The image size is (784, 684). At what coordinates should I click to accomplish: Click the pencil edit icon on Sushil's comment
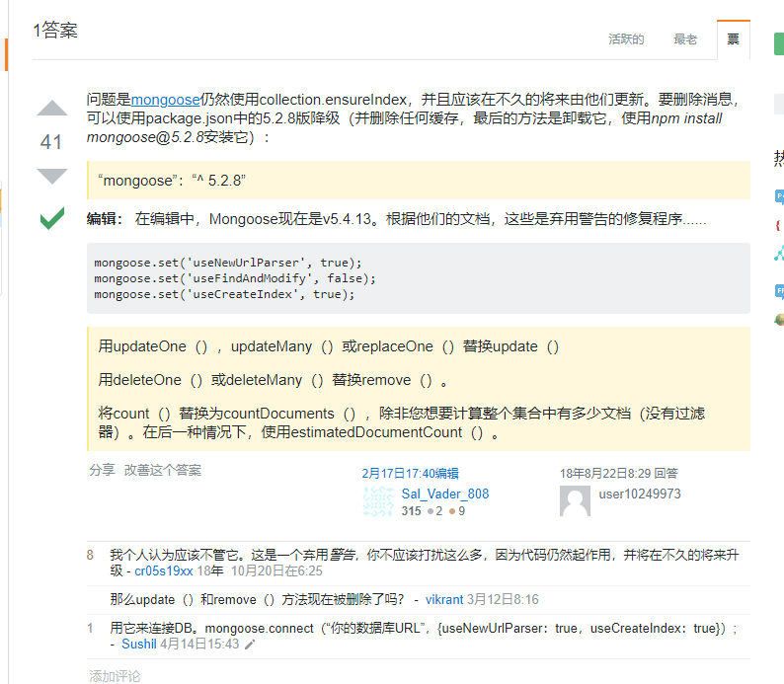point(250,645)
